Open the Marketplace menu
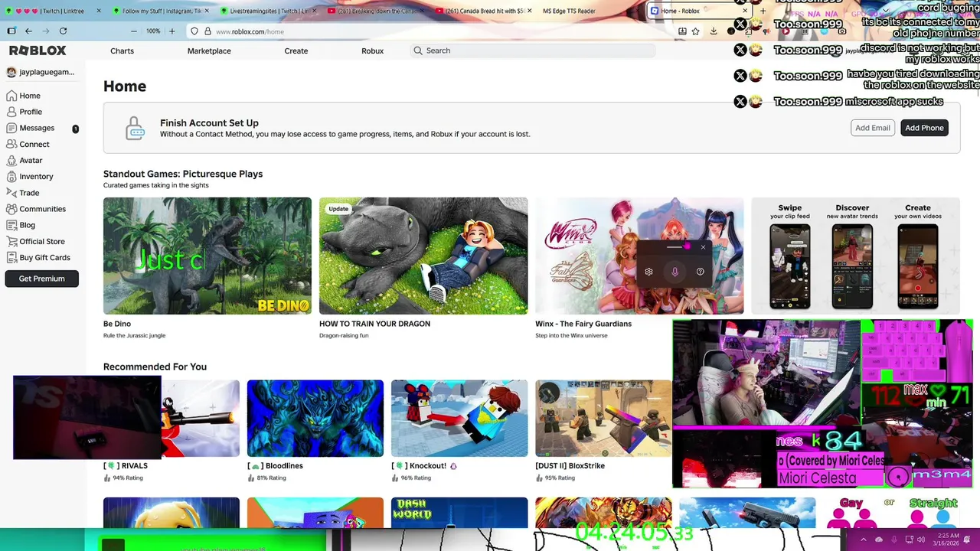This screenshot has height=551, width=980. [209, 51]
